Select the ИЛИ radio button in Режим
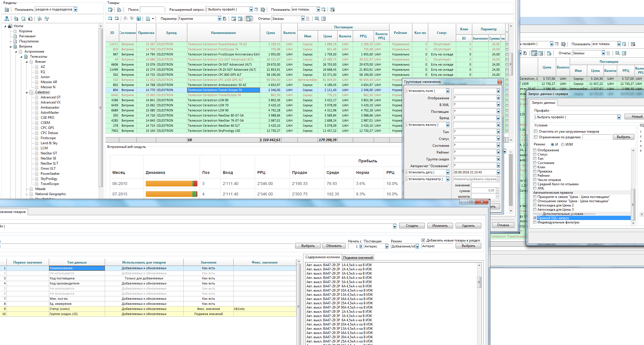 tap(562, 144)
